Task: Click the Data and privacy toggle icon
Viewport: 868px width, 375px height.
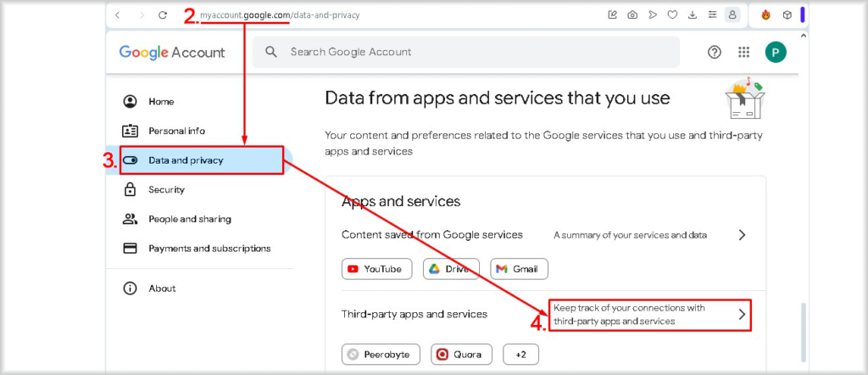Action: (130, 160)
